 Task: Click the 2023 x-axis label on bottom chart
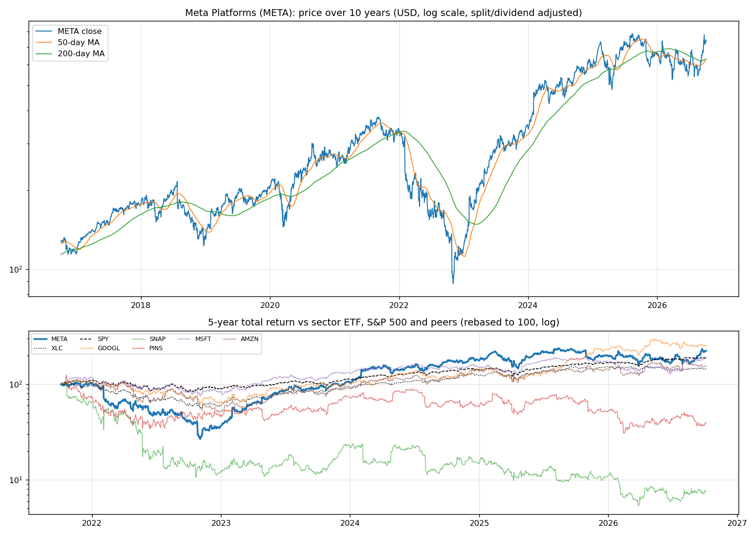coord(221,523)
